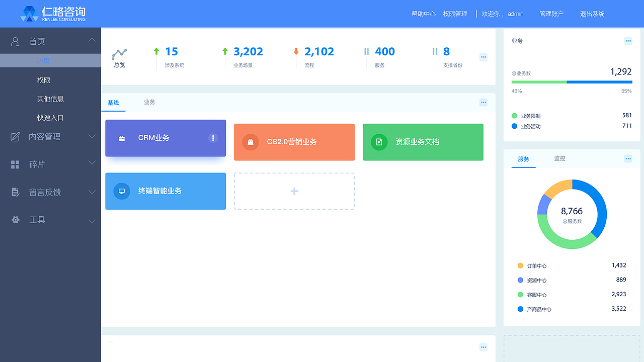644x362 pixels.
Task: Click the dashed plus card to add business
Action: click(x=294, y=191)
